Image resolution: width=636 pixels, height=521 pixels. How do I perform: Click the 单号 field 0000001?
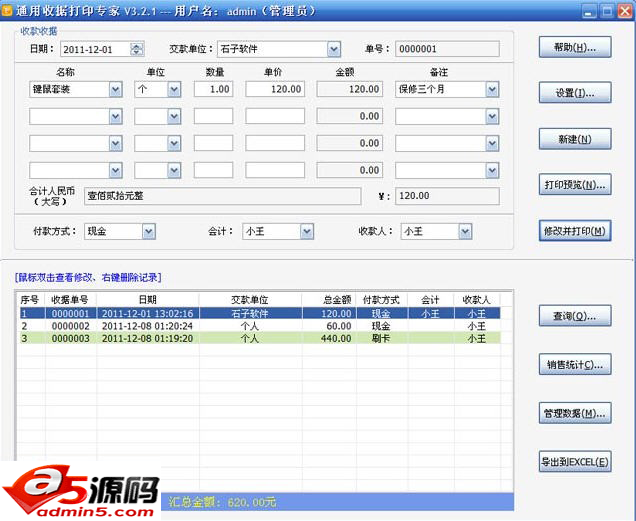[447, 49]
